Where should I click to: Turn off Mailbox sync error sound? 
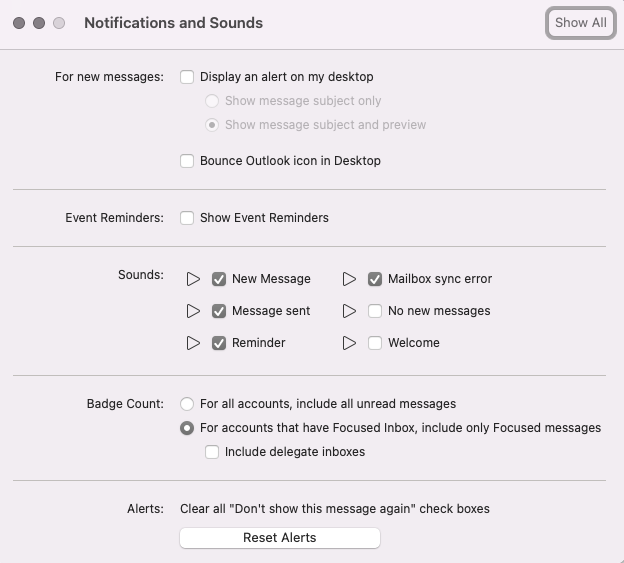(x=375, y=279)
